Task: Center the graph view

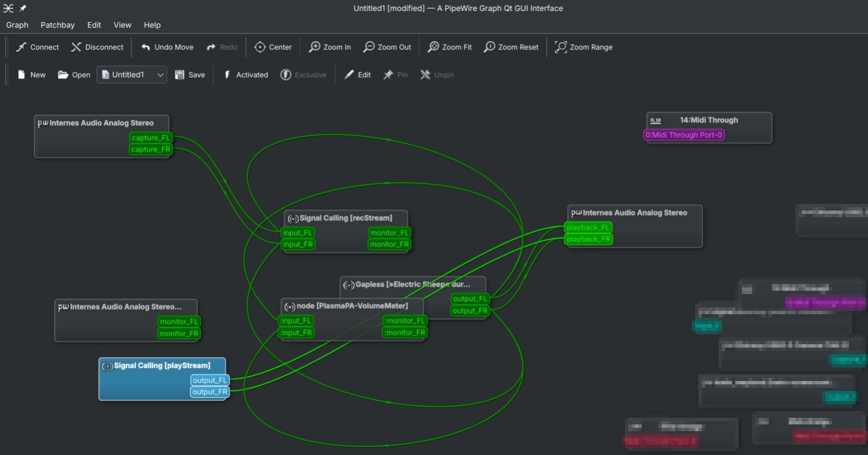Action: click(273, 47)
